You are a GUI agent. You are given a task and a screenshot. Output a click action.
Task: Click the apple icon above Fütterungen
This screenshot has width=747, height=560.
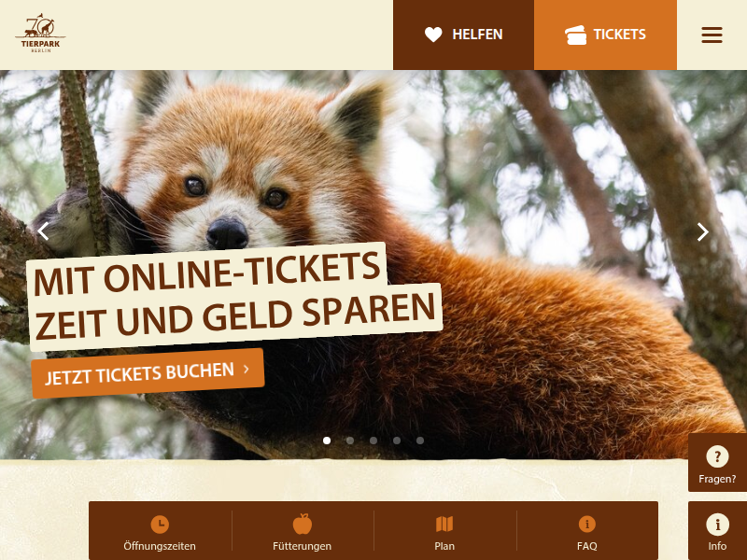pos(302,524)
